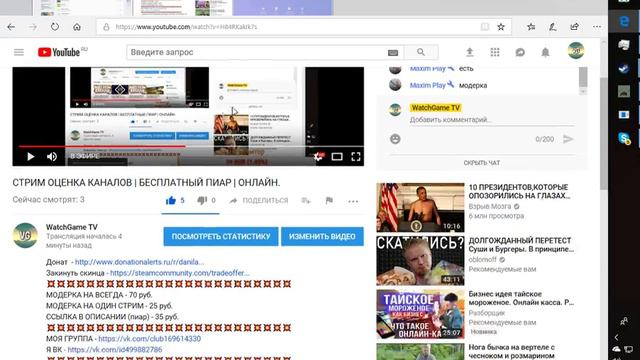Screen dimensions: 640x360
Task: Like the video with thumbs up
Action: 171,200
